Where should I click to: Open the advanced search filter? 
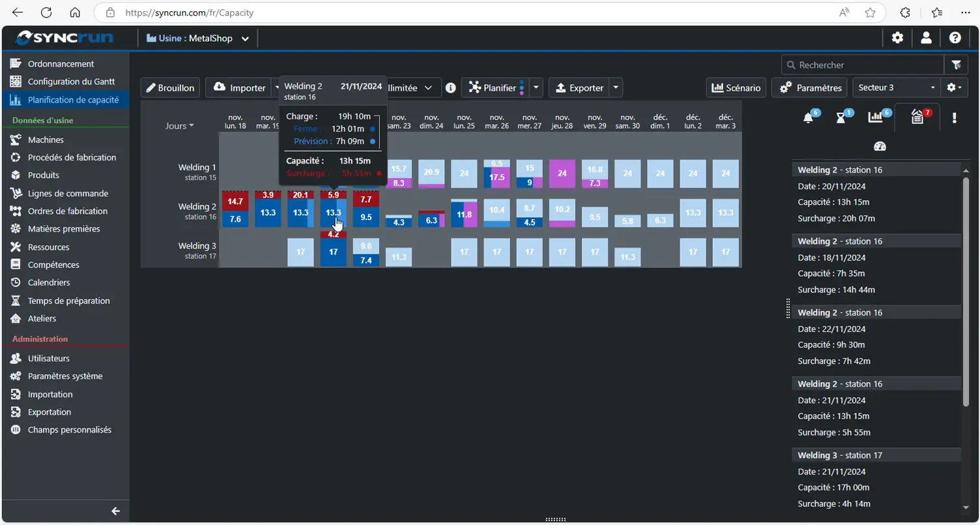pyautogui.click(x=956, y=65)
